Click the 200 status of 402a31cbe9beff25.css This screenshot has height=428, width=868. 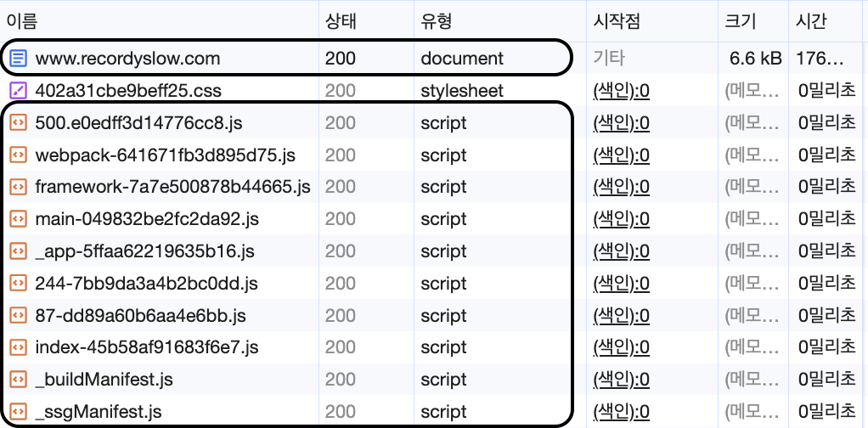coord(341,90)
